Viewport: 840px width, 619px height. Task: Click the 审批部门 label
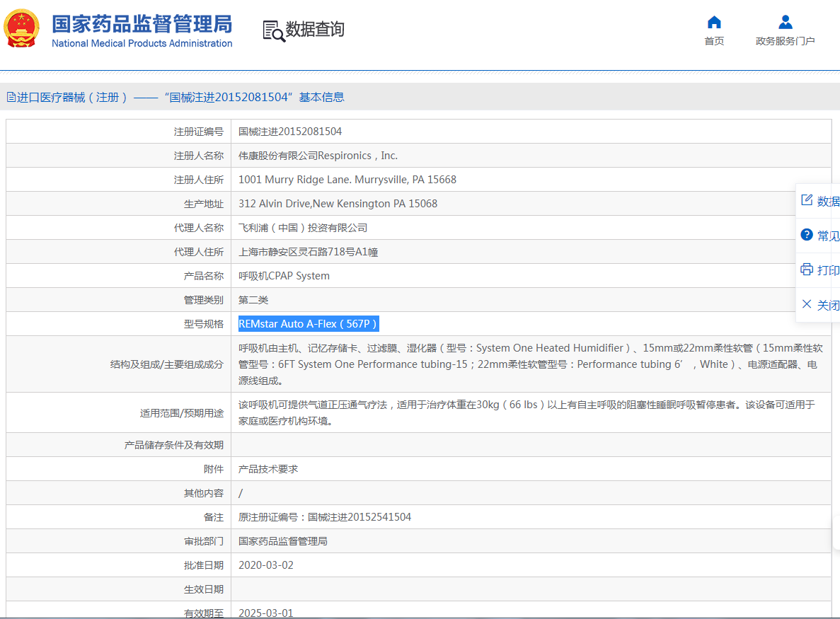pyautogui.click(x=204, y=540)
